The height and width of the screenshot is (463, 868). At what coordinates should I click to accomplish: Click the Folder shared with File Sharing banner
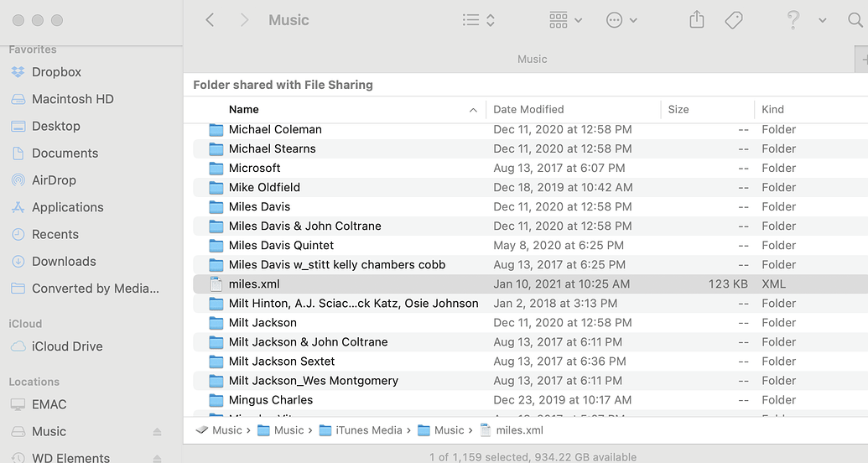coord(283,86)
